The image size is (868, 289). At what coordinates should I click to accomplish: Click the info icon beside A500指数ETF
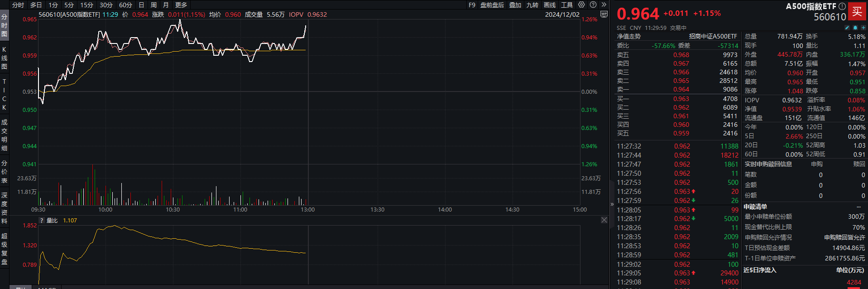click(x=842, y=6)
